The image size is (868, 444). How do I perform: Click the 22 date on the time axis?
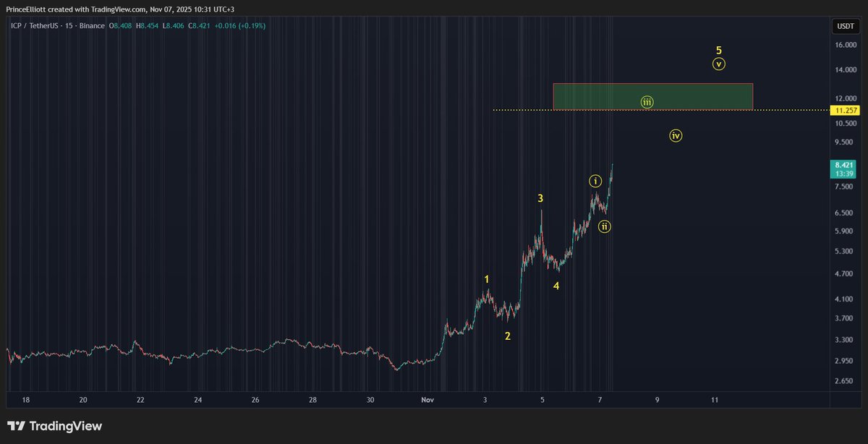140,399
